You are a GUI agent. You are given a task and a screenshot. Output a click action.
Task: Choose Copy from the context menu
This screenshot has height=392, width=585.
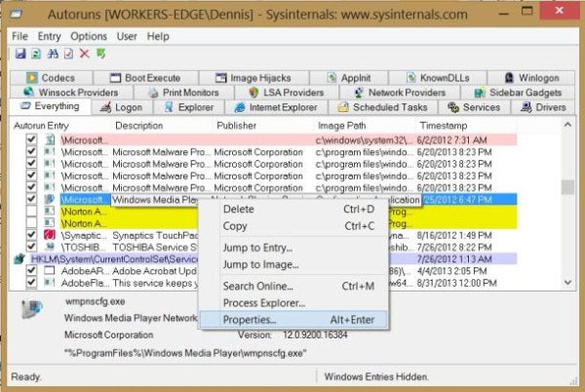(x=293, y=226)
